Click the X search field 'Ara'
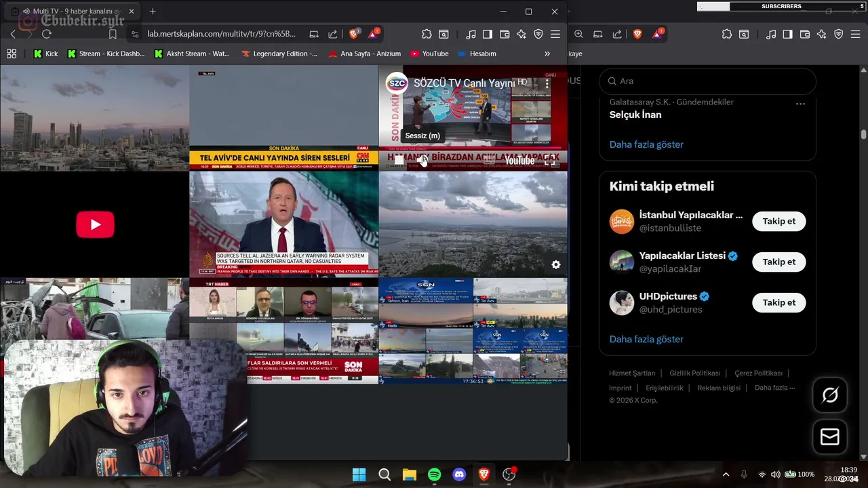This screenshot has width=868, height=488. 707,81
